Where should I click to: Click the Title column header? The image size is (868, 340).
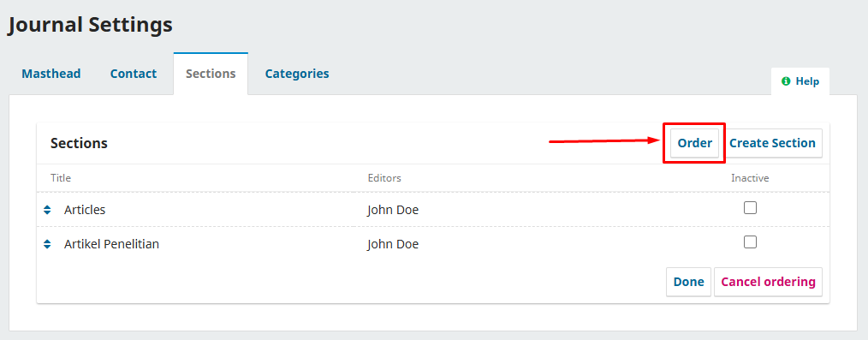point(61,178)
